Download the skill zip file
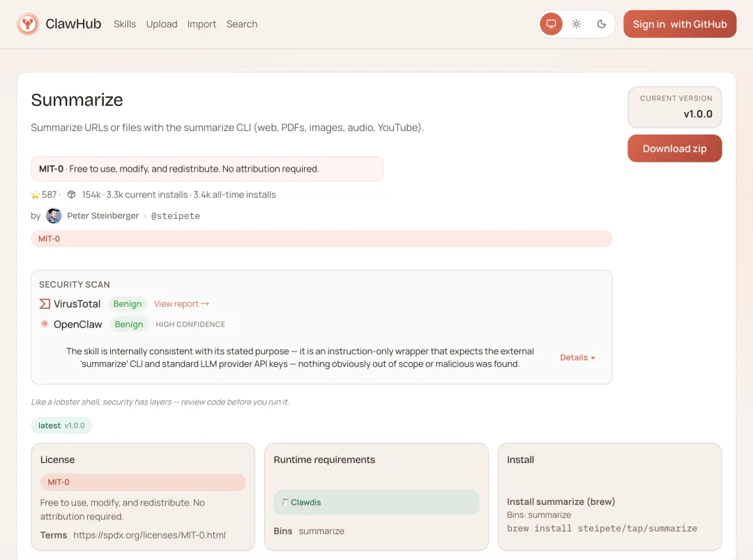 (x=674, y=149)
